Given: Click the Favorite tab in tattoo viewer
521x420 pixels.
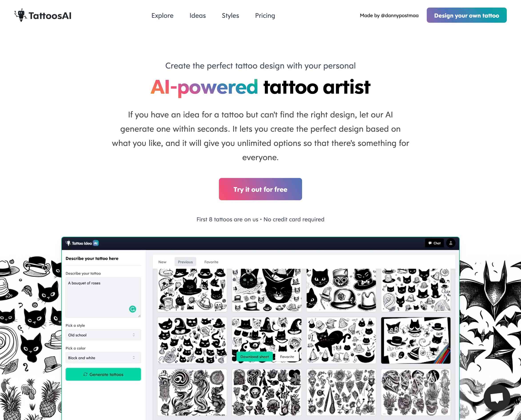Looking at the screenshot, I should [x=211, y=261].
